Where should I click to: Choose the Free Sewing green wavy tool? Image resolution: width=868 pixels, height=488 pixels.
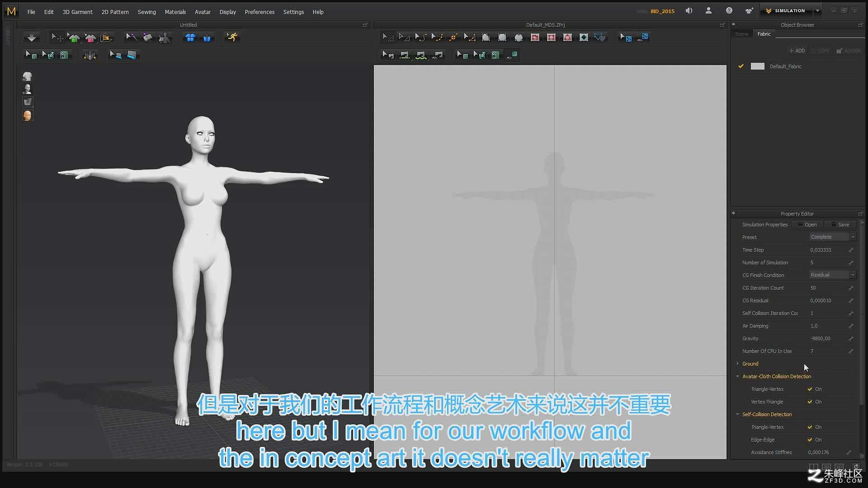pyautogui.click(x=421, y=55)
